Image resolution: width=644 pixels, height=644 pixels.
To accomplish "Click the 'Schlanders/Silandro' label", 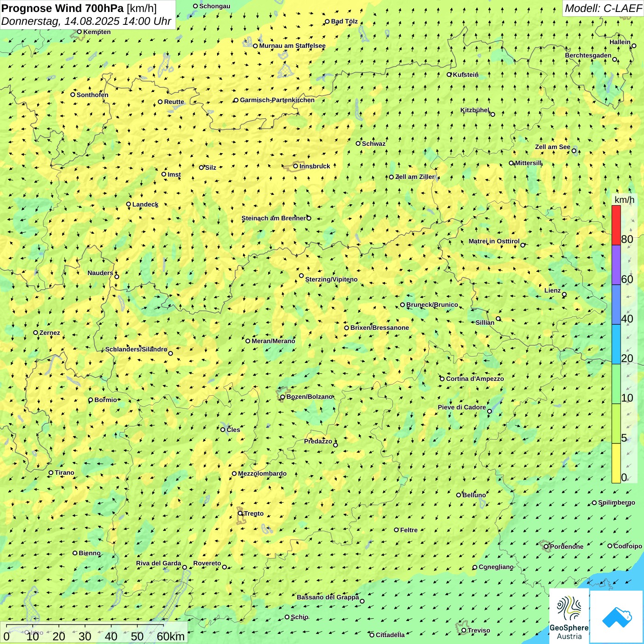I will pyautogui.click(x=136, y=349).
